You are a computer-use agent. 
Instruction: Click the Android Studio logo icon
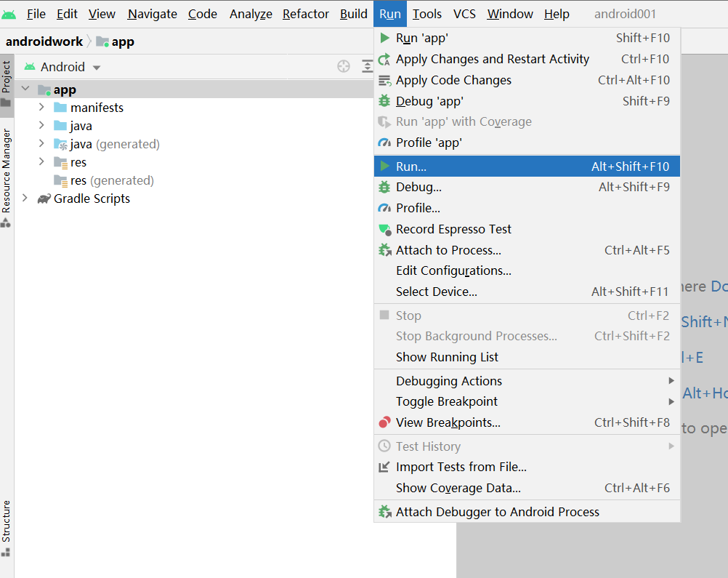point(9,15)
